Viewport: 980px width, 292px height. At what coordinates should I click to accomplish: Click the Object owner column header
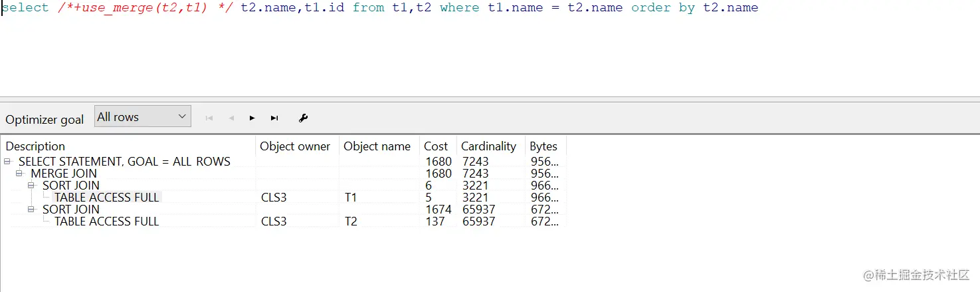pos(296,146)
